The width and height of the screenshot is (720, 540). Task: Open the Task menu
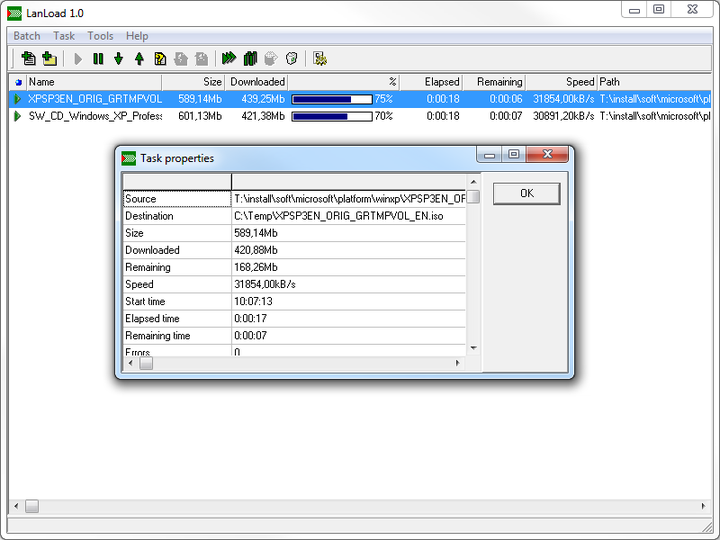[64, 36]
